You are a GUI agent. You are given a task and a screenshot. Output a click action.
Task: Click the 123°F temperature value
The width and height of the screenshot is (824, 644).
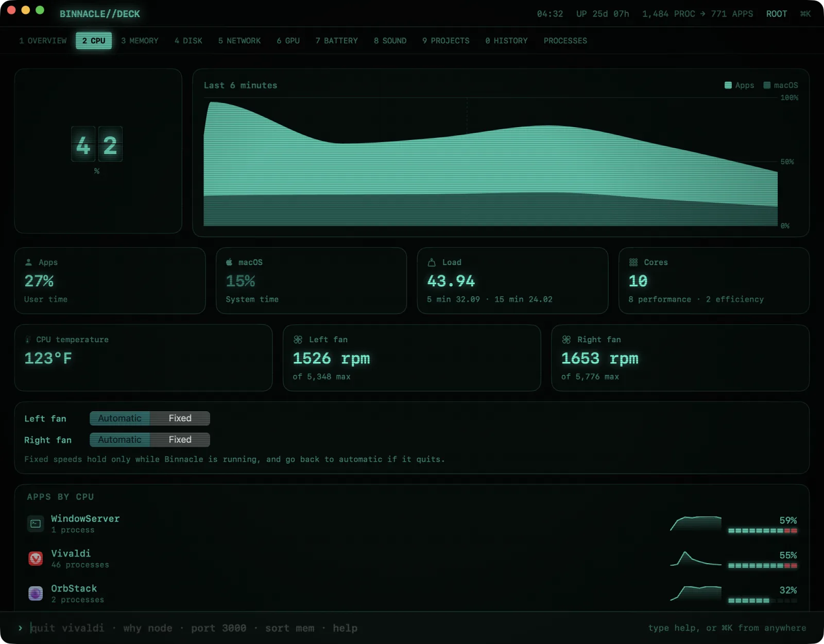tap(48, 358)
